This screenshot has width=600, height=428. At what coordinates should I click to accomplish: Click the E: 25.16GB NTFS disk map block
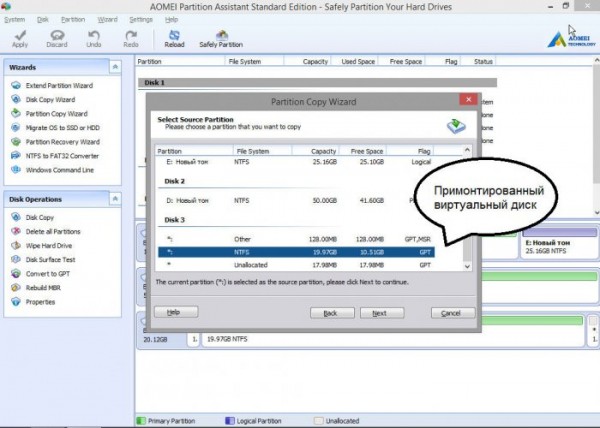click(559, 243)
